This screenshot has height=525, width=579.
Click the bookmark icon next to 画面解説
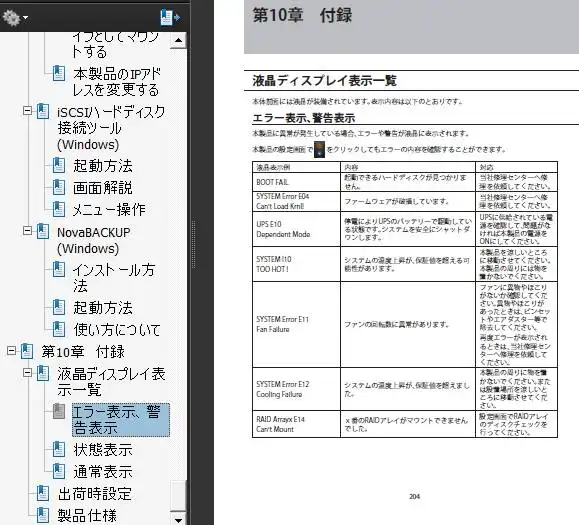pyautogui.click(x=59, y=187)
